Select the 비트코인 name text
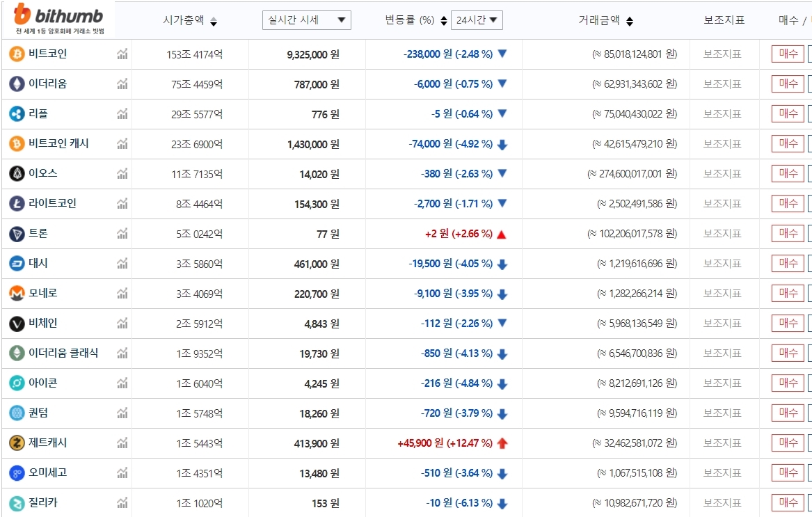 [47, 54]
